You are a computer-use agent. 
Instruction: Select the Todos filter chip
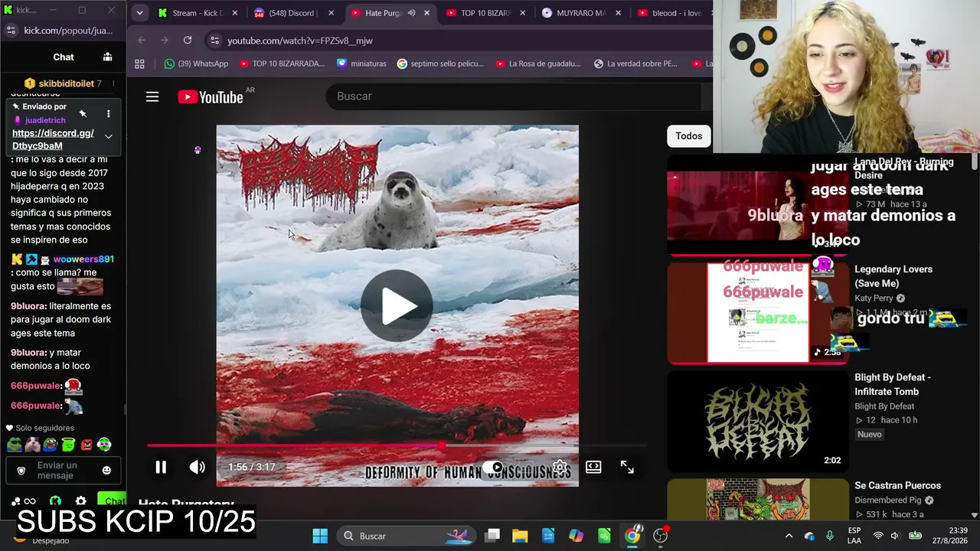click(x=688, y=136)
